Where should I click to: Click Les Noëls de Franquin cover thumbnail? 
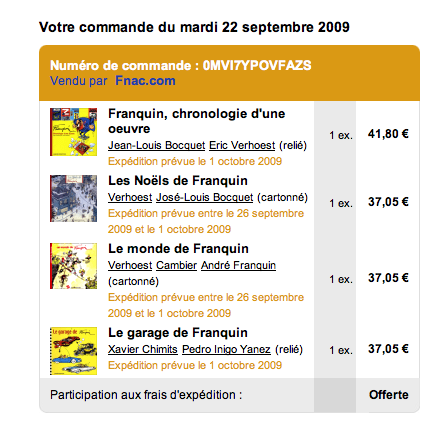(x=73, y=198)
